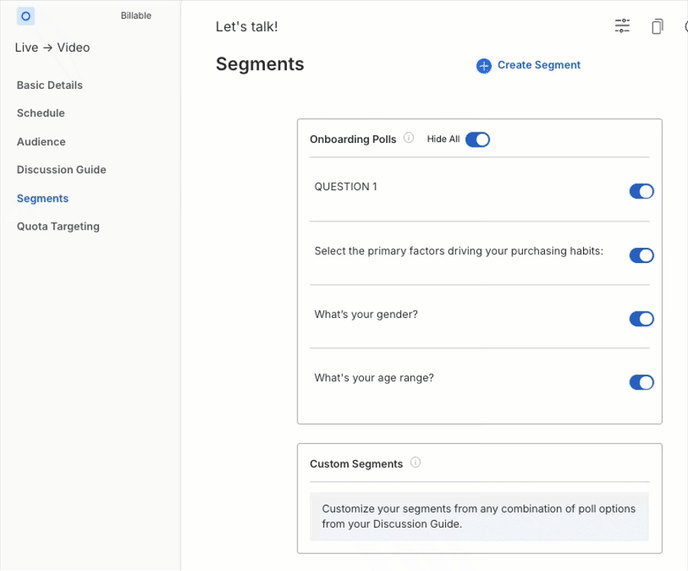Image resolution: width=688 pixels, height=571 pixels.
Task: Toggle the QUESTION 1 switch
Action: click(x=641, y=191)
